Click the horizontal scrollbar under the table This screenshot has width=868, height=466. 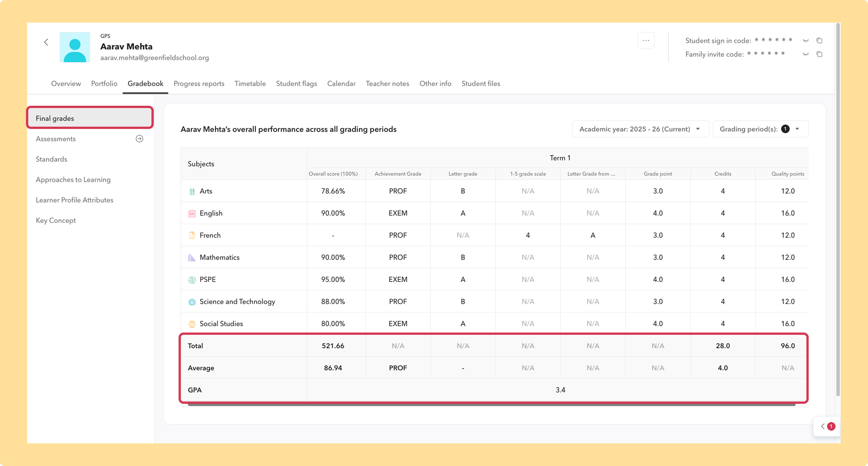pos(492,404)
